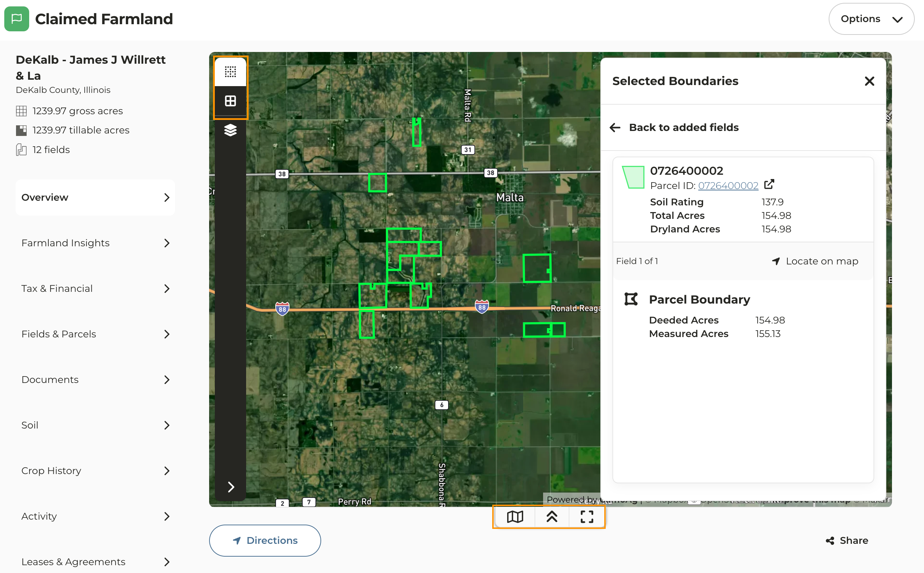Image resolution: width=924 pixels, height=573 pixels.
Task: Click the double up-chevron map button
Action: [x=552, y=516]
